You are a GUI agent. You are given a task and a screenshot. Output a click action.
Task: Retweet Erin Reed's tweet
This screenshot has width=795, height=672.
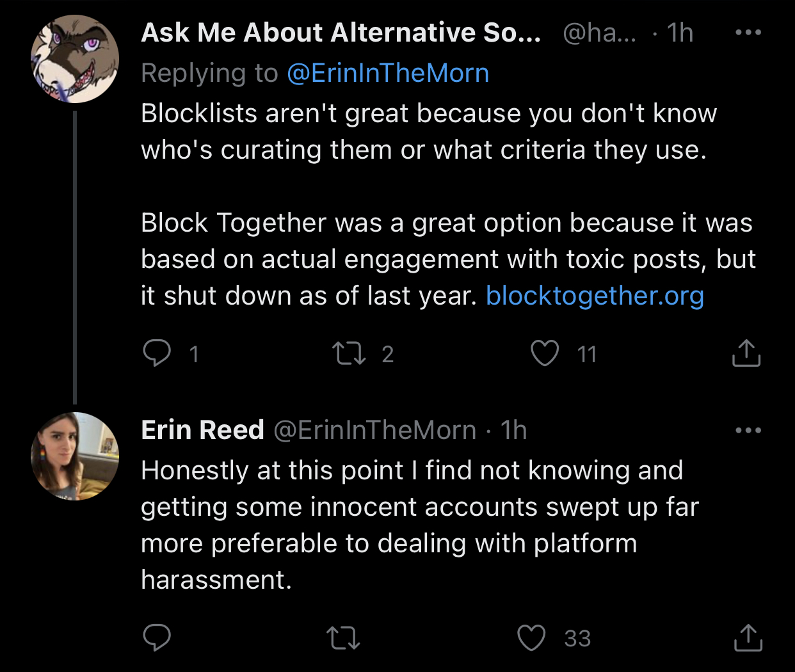(x=343, y=637)
